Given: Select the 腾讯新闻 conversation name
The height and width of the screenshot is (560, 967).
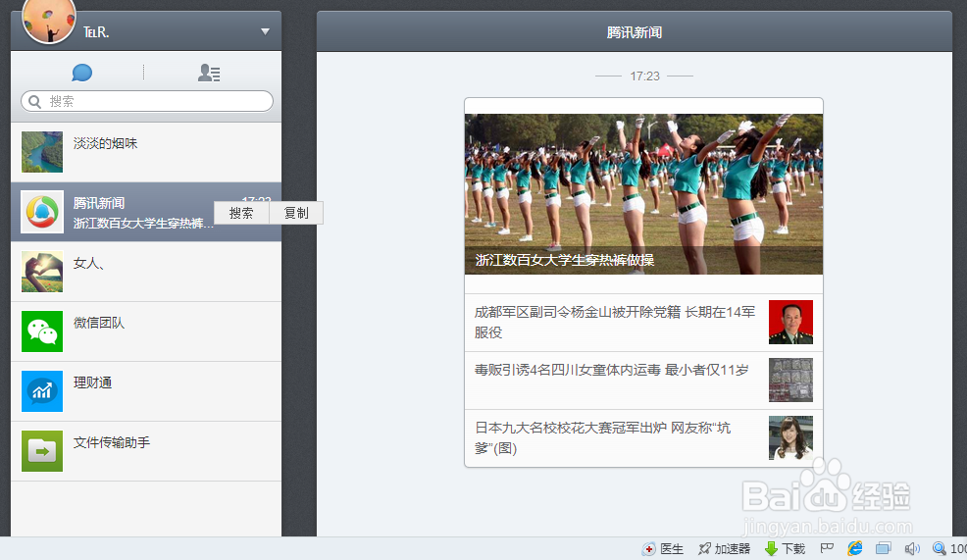Looking at the screenshot, I should click(x=99, y=203).
